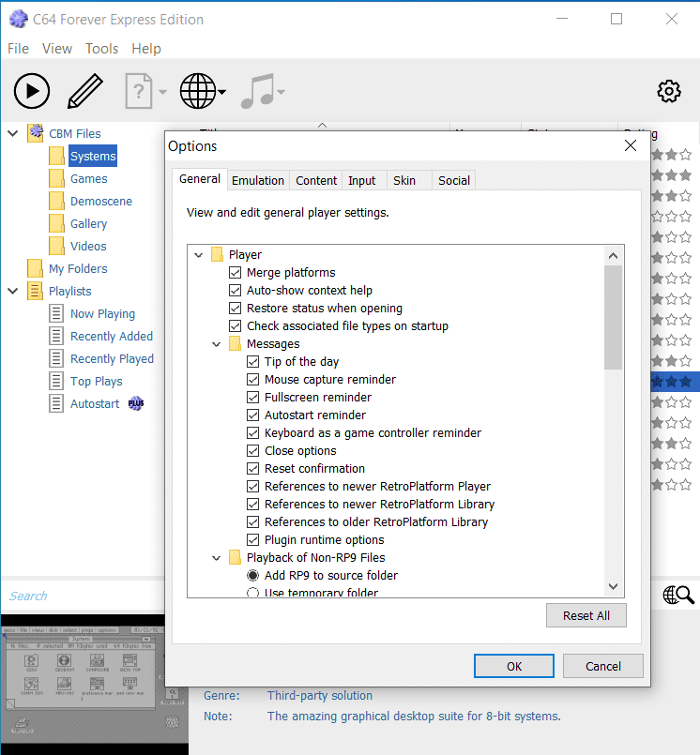Toggle Auto-show context help checkbox
700x755 pixels.
[x=236, y=291]
